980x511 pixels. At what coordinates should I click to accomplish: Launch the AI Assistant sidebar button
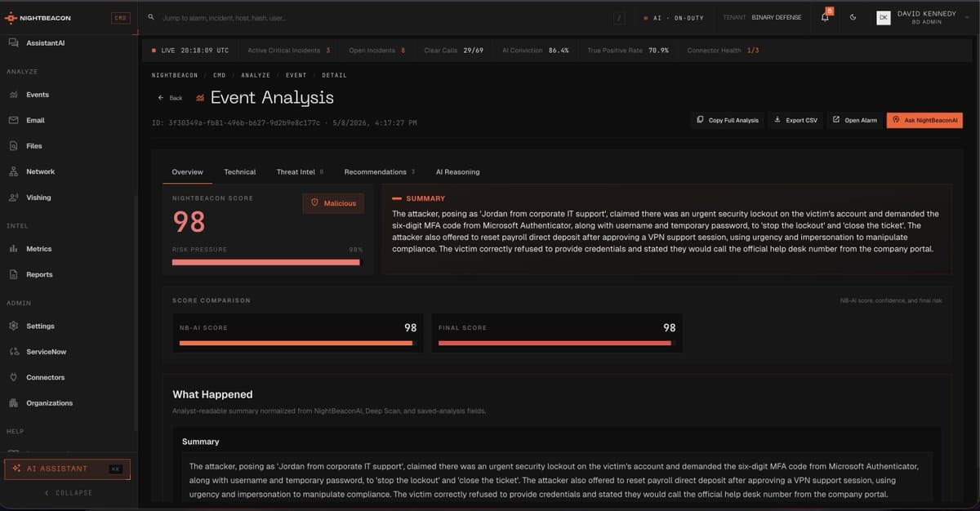click(x=67, y=469)
